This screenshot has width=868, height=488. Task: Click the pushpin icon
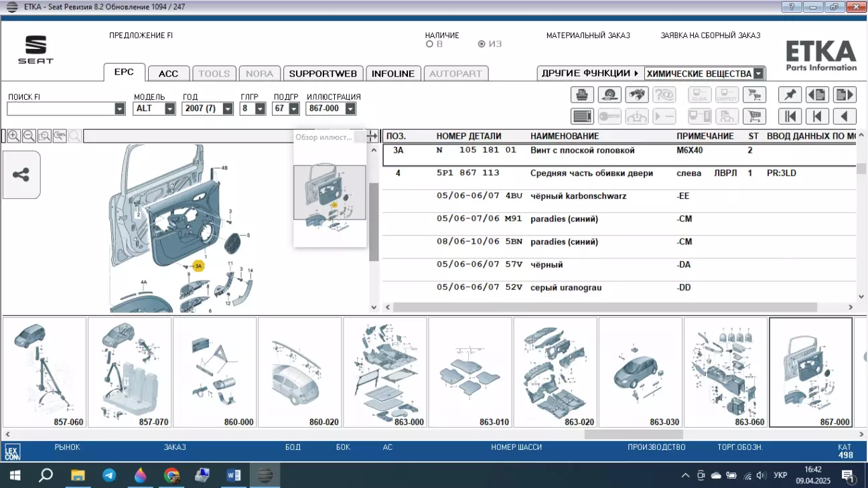(790, 95)
